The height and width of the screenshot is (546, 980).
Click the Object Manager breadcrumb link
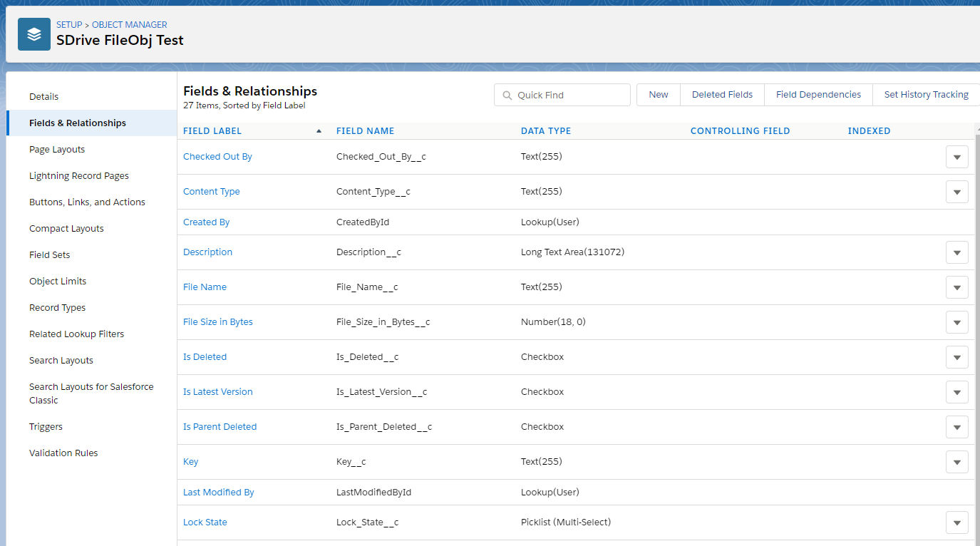pos(129,25)
